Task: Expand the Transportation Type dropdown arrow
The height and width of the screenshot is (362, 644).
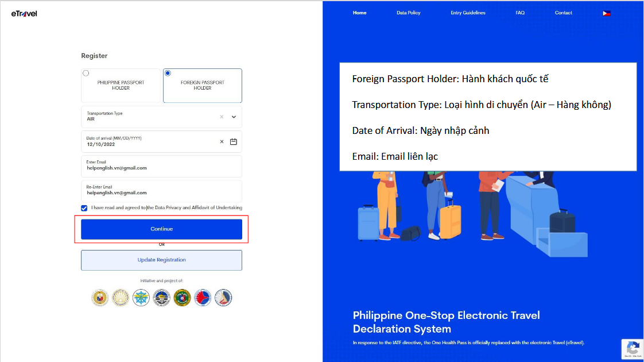Action: coord(234,117)
